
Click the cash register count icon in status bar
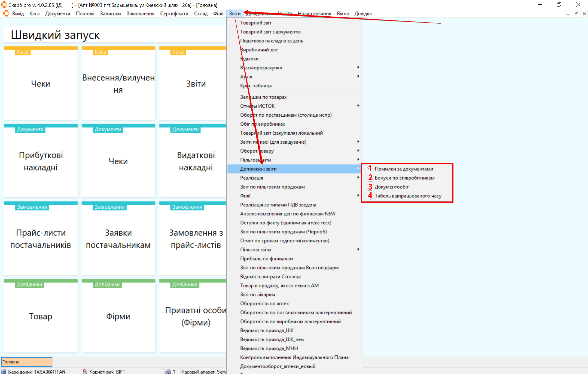tap(168, 372)
